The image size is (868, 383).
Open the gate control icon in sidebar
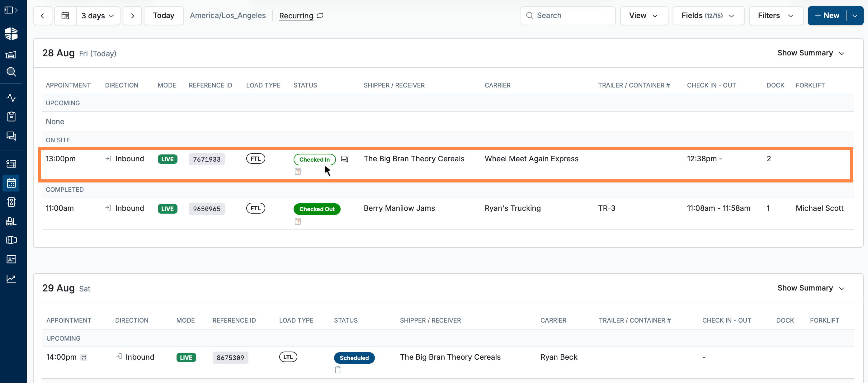pyautogui.click(x=11, y=202)
